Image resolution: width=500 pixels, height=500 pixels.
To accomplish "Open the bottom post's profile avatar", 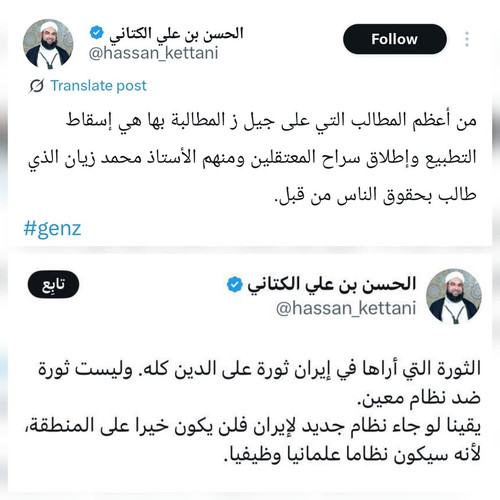I will (454, 296).
